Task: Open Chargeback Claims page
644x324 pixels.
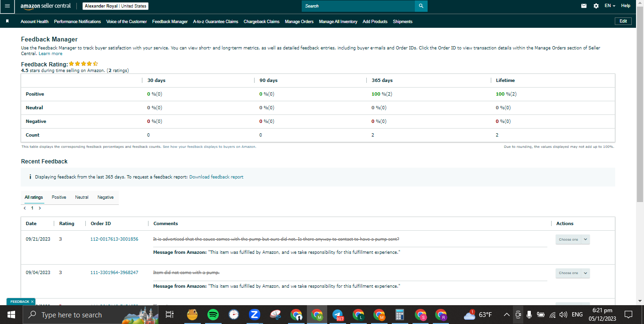Action: click(262, 22)
